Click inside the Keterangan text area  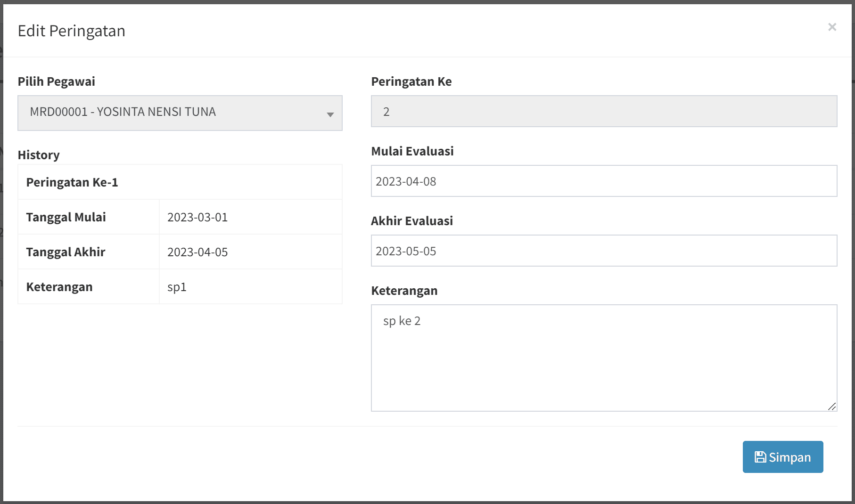(603, 358)
